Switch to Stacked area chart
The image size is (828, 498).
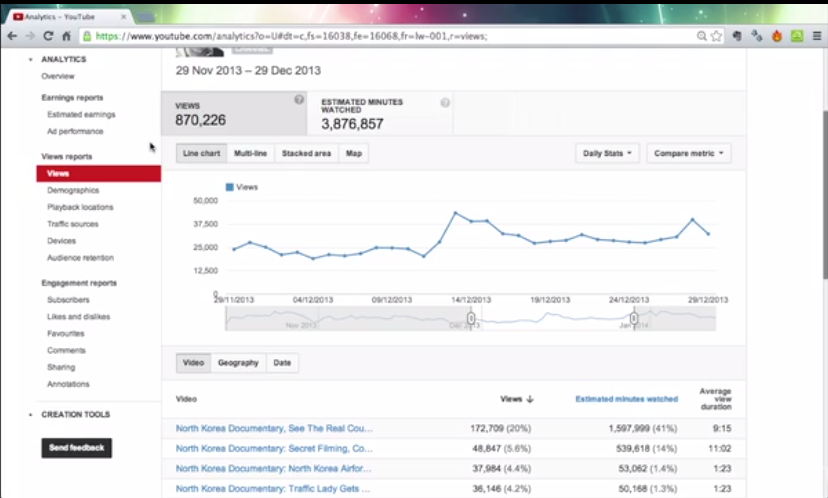click(x=306, y=153)
